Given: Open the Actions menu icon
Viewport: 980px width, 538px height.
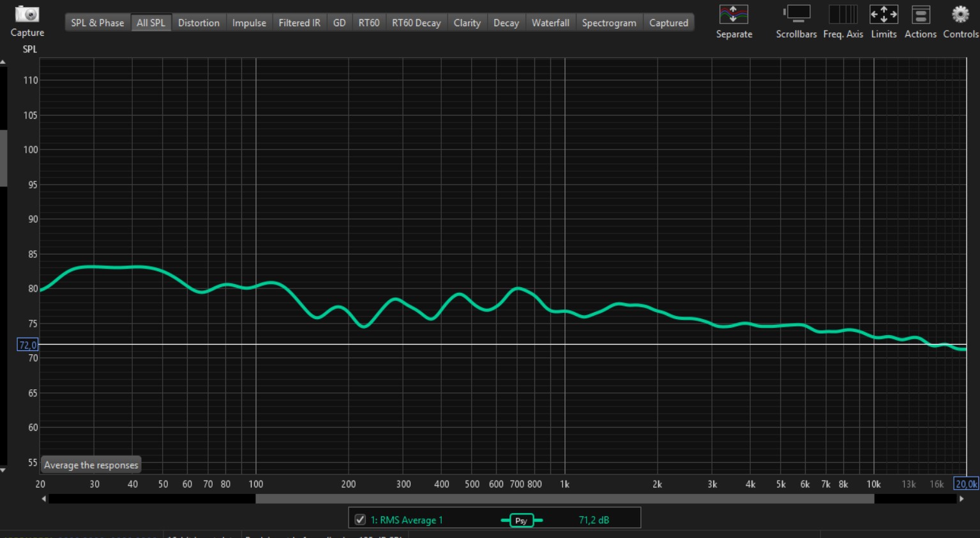Looking at the screenshot, I should point(920,15).
